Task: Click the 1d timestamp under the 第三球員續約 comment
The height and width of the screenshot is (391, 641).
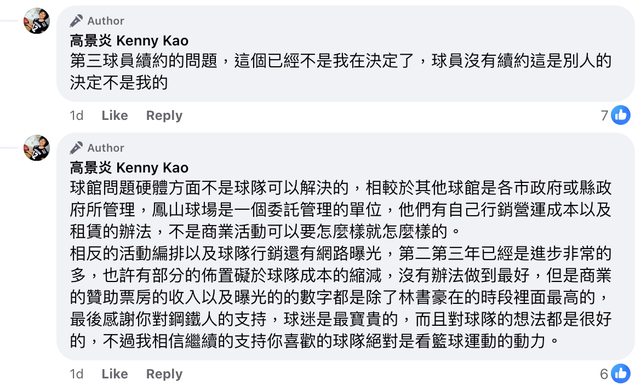Action: coord(76,115)
